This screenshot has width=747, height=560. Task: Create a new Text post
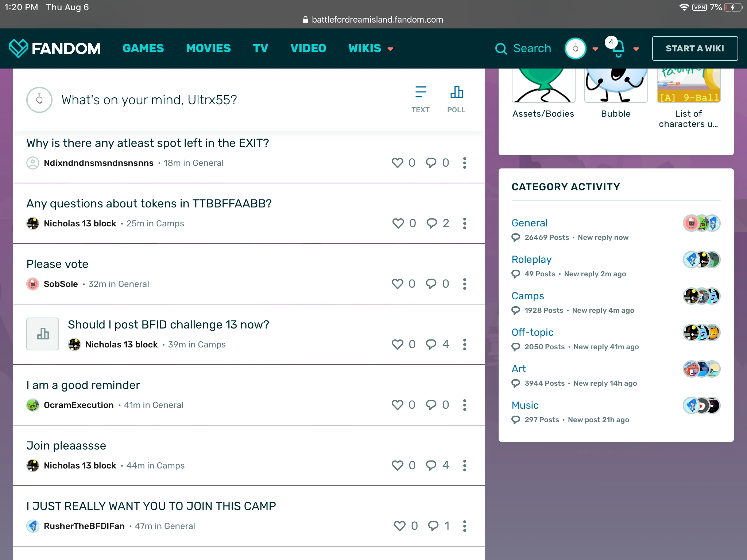pyautogui.click(x=420, y=99)
